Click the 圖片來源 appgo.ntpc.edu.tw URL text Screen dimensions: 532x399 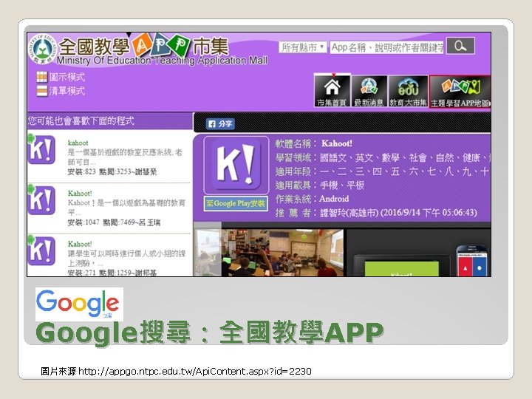pyautogui.click(x=176, y=371)
